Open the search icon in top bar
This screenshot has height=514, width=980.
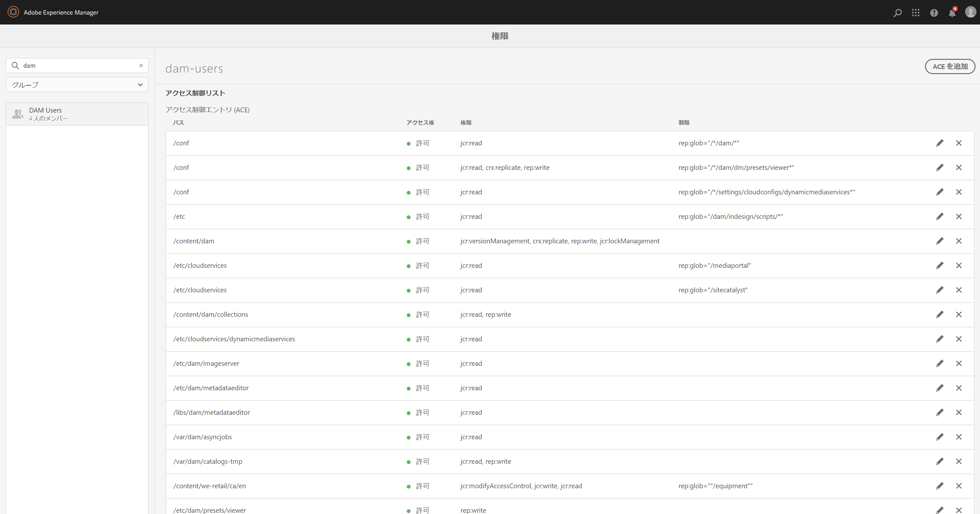897,13
